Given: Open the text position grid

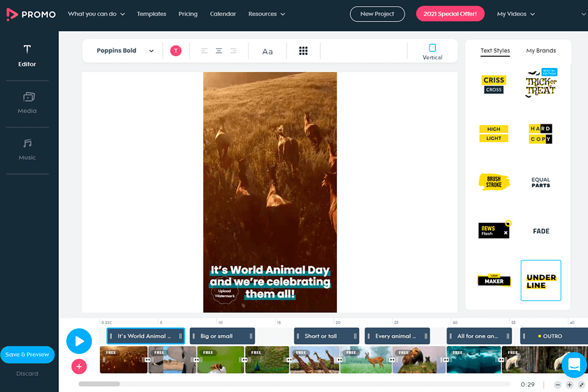Looking at the screenshot, I should pyautogui.click(x=303, y=51).
